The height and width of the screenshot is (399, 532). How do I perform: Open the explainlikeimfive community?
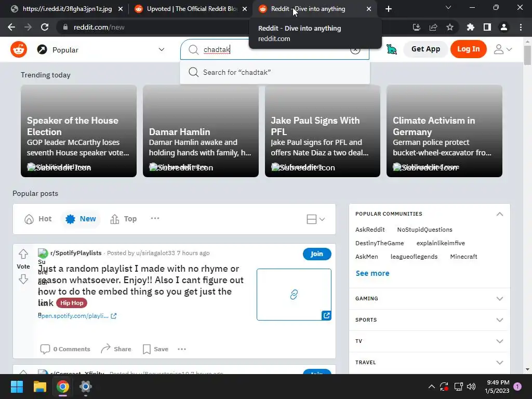tap(441, 243)
